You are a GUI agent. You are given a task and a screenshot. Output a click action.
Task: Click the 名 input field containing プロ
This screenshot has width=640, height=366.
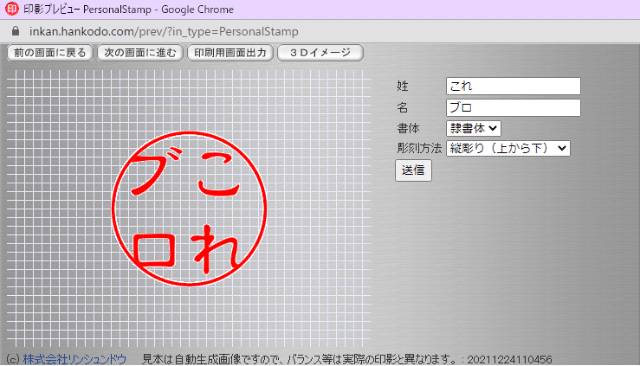(513, 108)
